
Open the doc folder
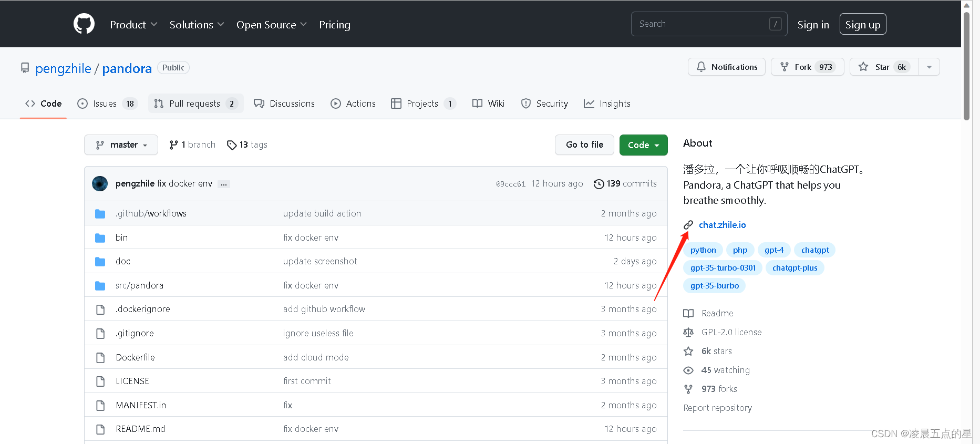[x=123, y=261]
